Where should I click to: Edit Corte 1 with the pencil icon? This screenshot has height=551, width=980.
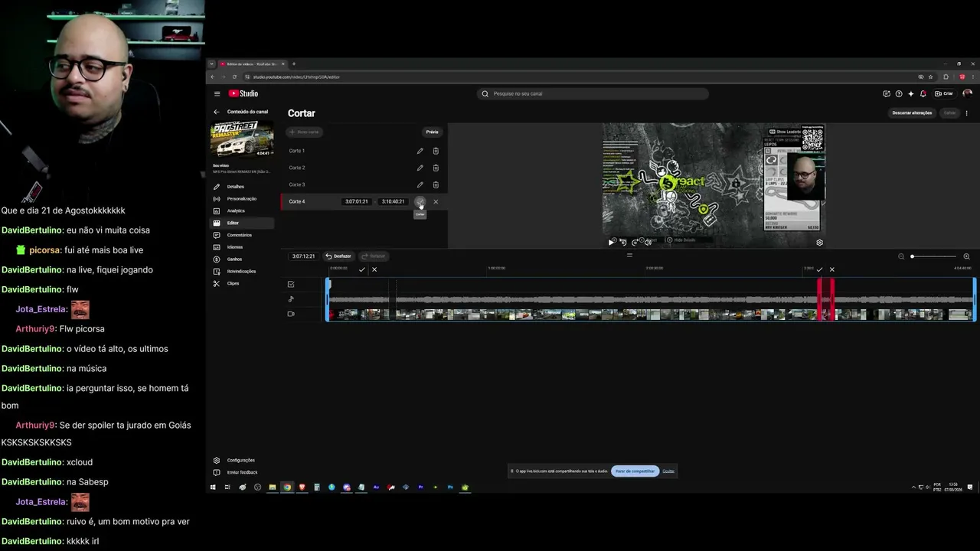tap(420, 151)
